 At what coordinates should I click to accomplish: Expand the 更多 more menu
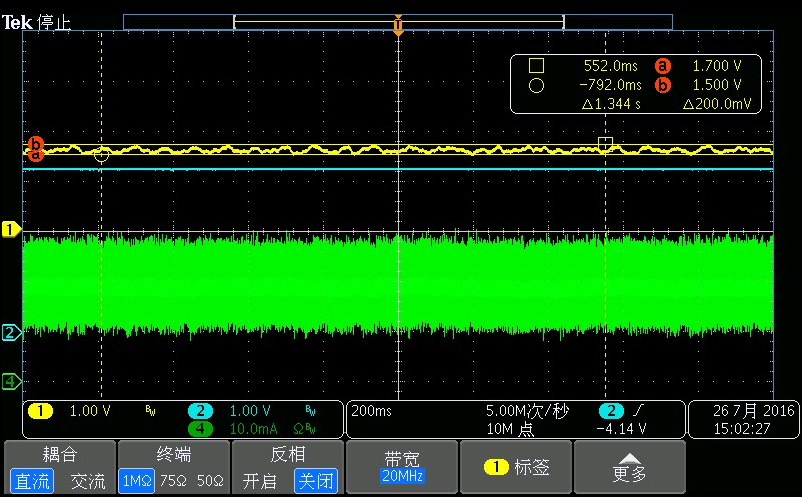point(629,466)
